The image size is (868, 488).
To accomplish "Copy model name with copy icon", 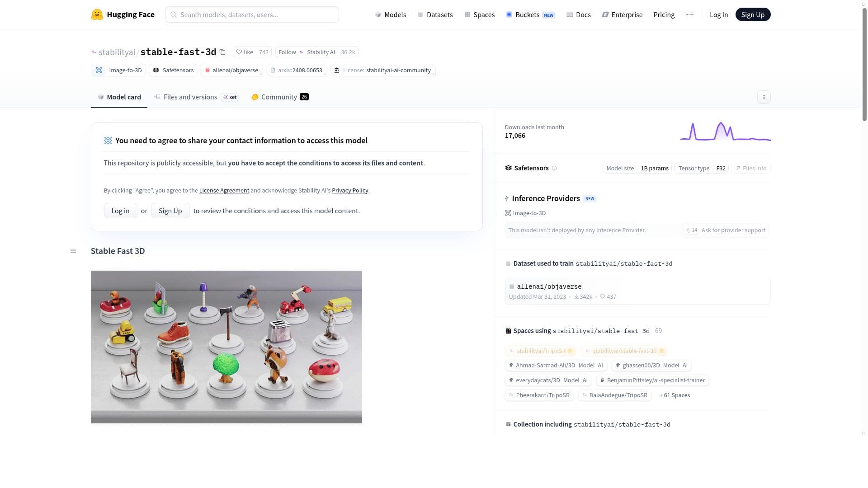I will (222, 52).
